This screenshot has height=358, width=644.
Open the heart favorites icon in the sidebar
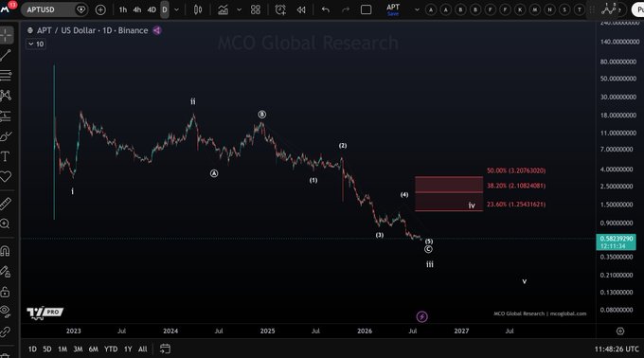click(x=6, y=177)
